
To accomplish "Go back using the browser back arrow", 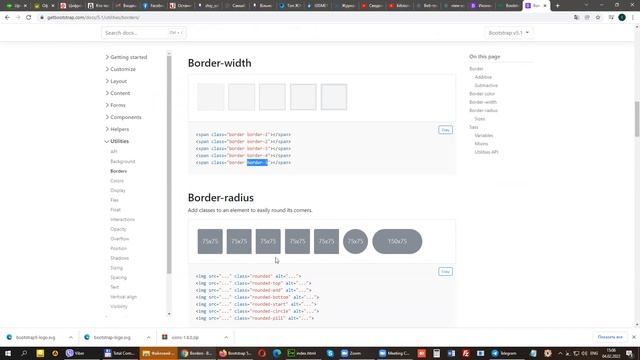I will coord(7,18).
